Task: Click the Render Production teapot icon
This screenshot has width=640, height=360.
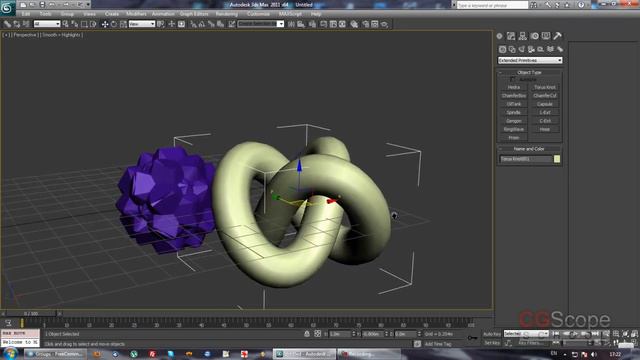Action: (x=384, y=24)
